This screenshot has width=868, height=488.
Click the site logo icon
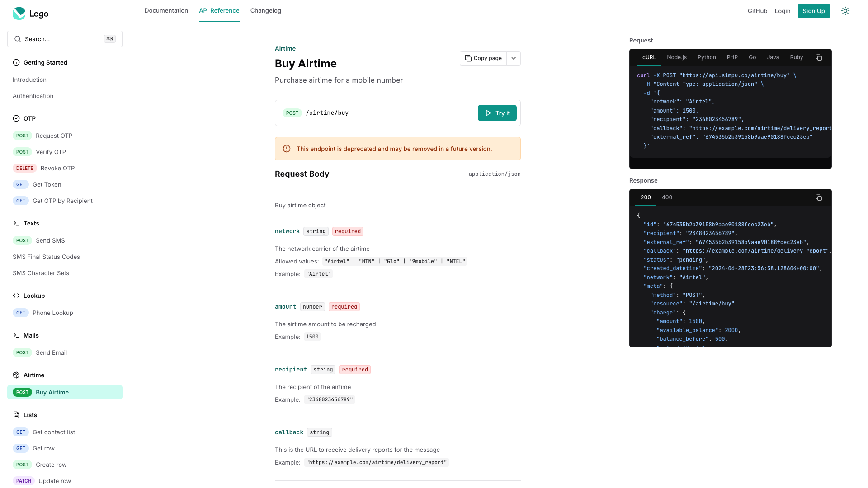click(x=19, y=14)
